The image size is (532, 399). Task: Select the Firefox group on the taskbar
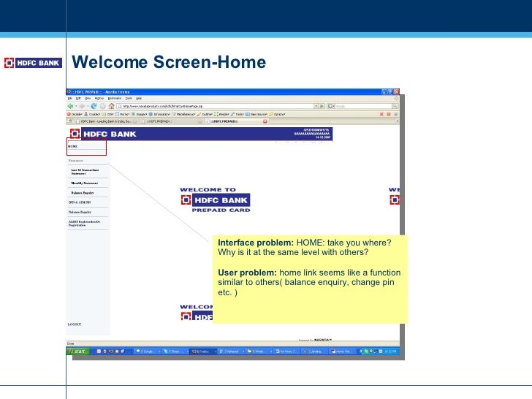203,351
